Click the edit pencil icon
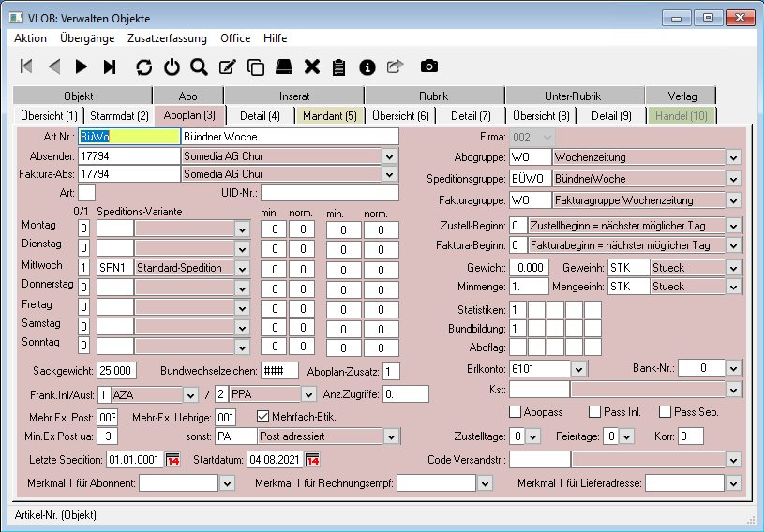The image size is (764, 532). [x=227, y=66]
